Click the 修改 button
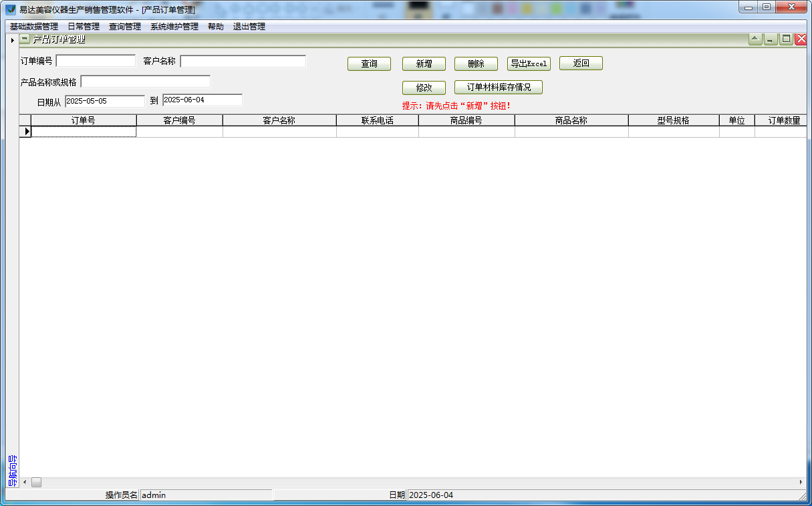This screenshot has width=812, height=506. point(424,88)
